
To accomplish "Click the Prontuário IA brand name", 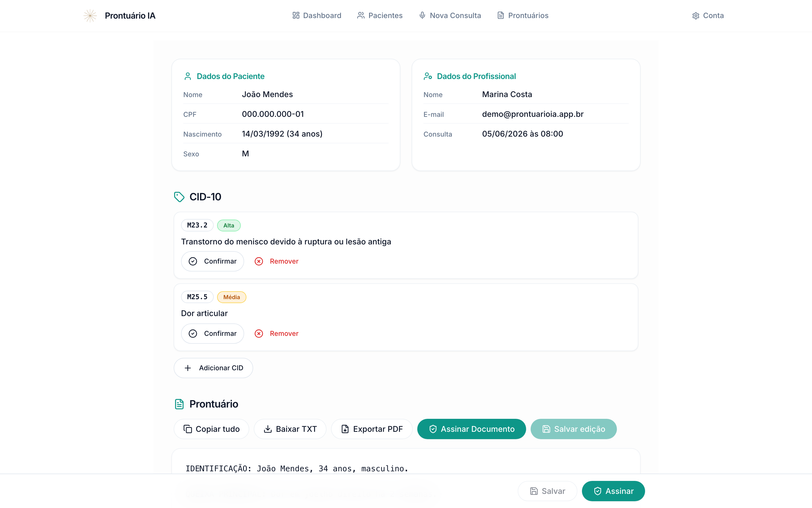I will pos(130,16).
